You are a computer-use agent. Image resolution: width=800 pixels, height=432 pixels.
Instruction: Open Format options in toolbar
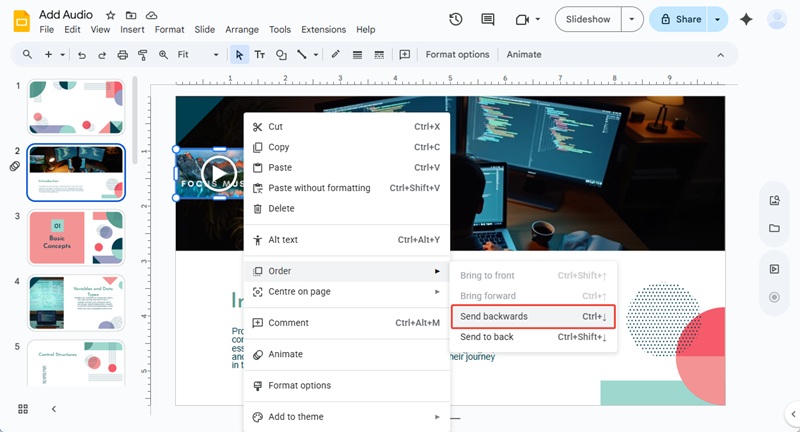[x=457, y=55]
